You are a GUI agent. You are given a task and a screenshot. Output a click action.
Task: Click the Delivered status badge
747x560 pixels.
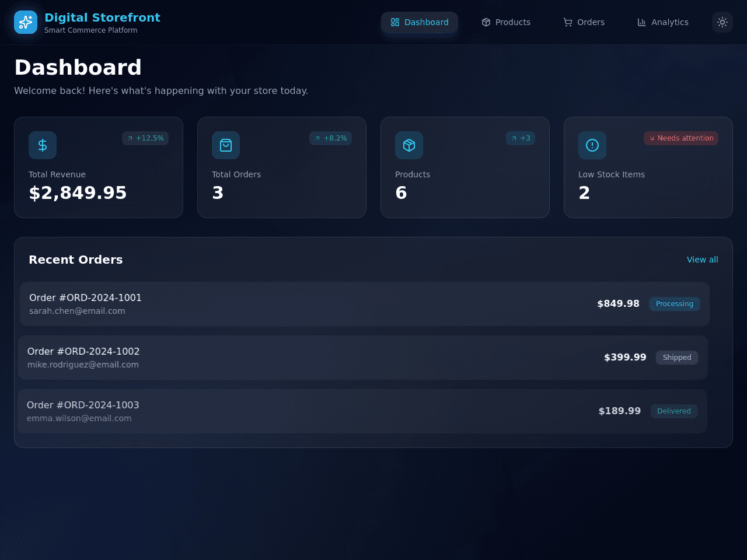click(674, 411)
